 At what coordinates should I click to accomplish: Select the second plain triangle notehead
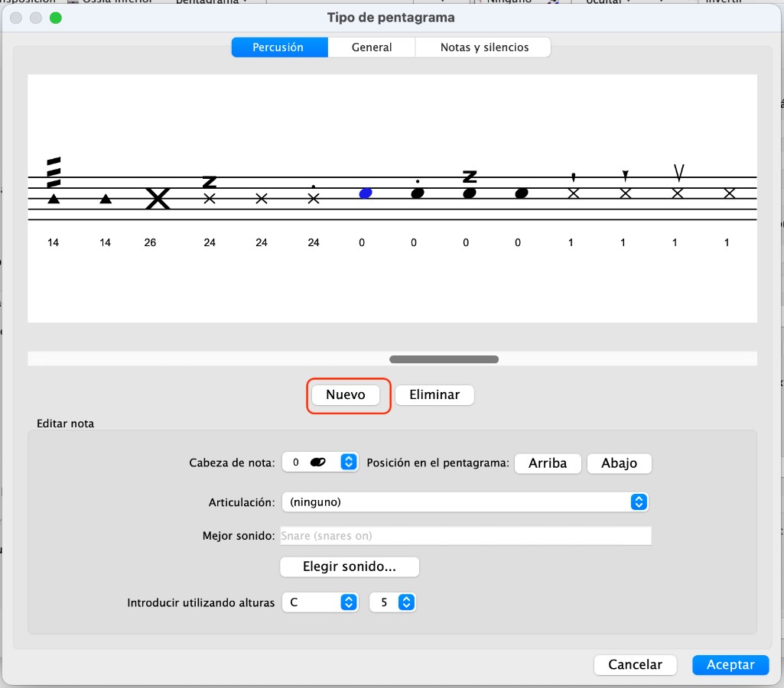point(106,199)
